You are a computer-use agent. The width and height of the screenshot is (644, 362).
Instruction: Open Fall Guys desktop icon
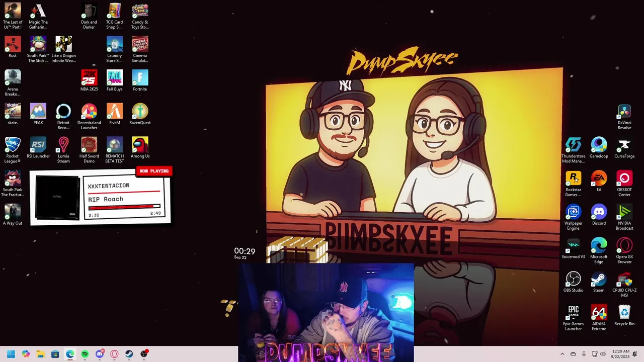[x=114, y=80]
